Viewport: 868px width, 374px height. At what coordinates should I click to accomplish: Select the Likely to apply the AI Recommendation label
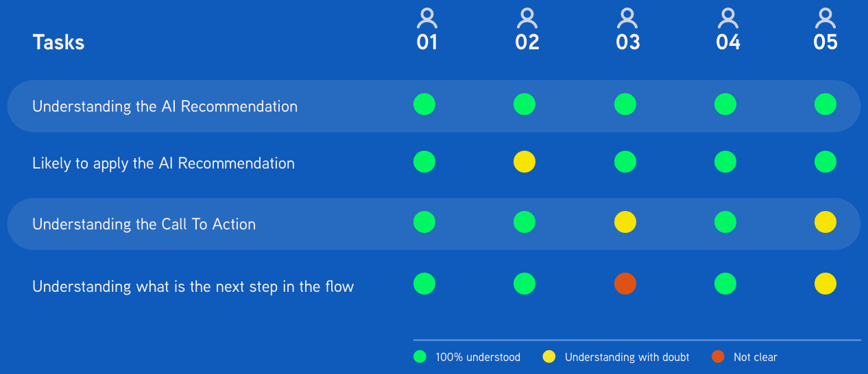164,164
